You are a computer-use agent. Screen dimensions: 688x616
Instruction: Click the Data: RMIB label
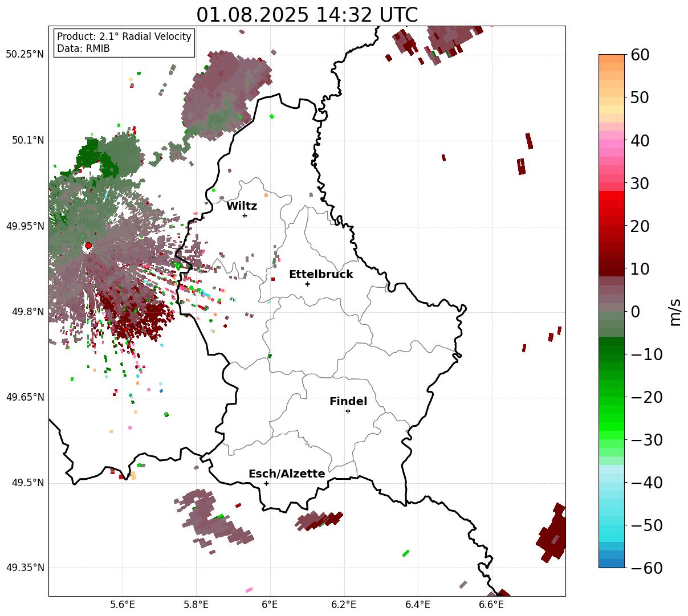[x=83, y=48]
